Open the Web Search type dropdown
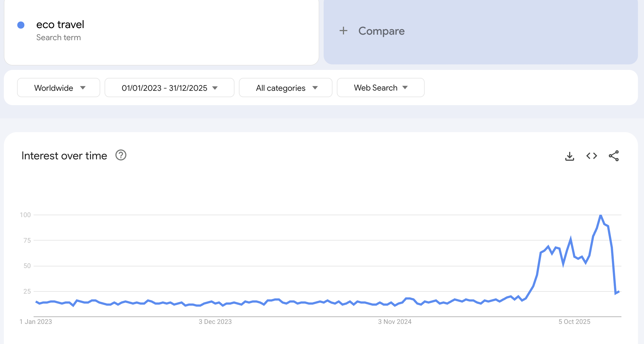644x344 pixels. [380, 88]
